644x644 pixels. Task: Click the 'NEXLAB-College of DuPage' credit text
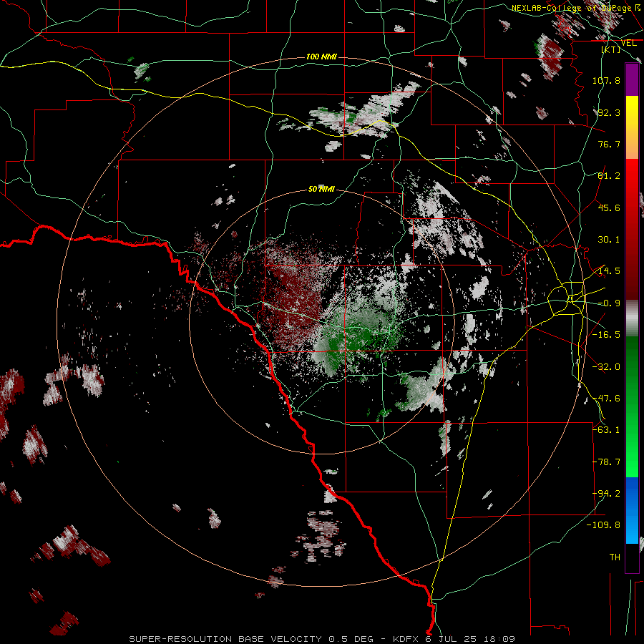click(573, 8)
